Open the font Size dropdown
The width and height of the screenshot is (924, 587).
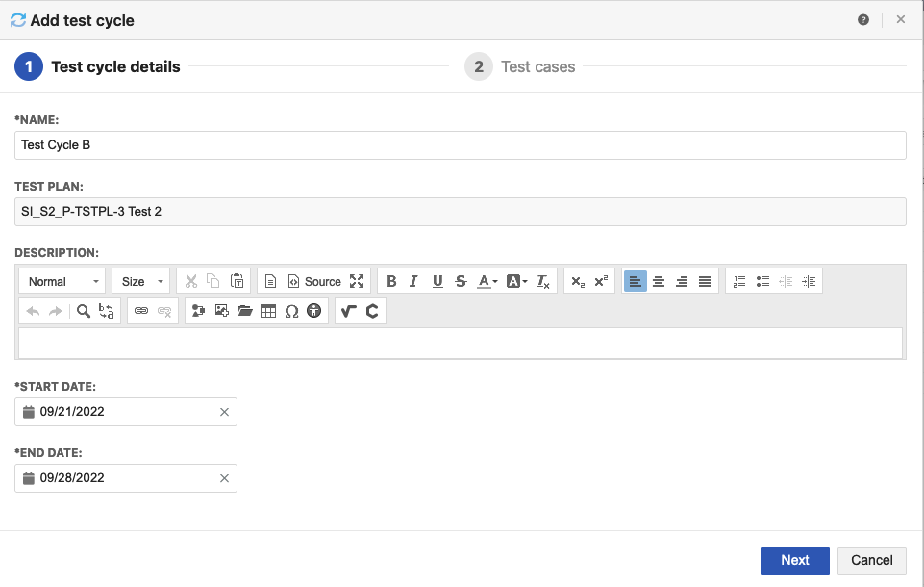140,281
